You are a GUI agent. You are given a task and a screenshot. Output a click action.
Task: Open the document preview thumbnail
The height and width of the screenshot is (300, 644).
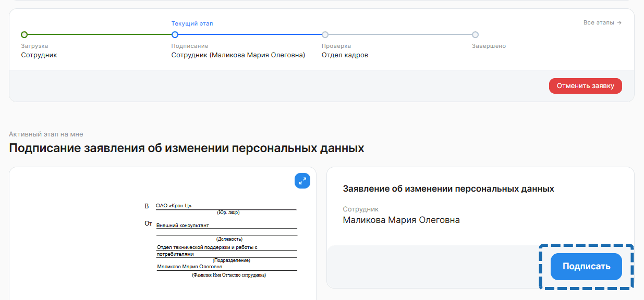(163, 233)
